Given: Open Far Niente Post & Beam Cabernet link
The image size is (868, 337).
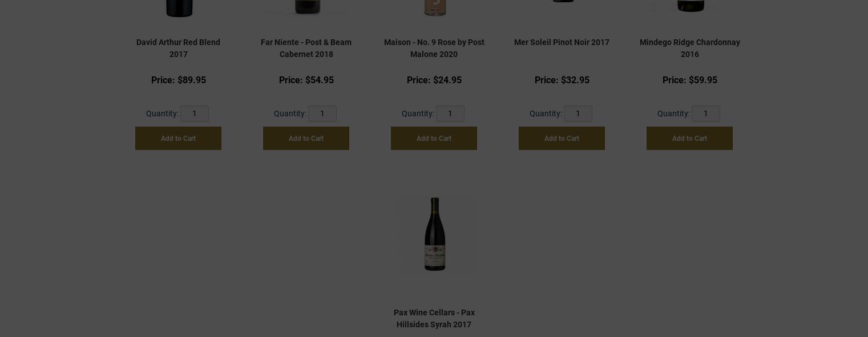Looking at the screenshot, I should point(306,48).
